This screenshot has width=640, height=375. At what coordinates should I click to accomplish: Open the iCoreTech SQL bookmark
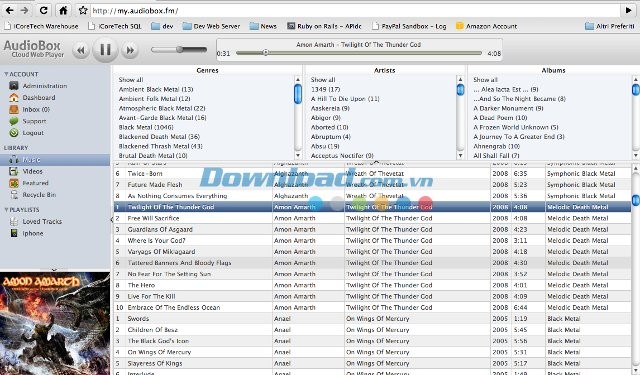tap(115, 26)
